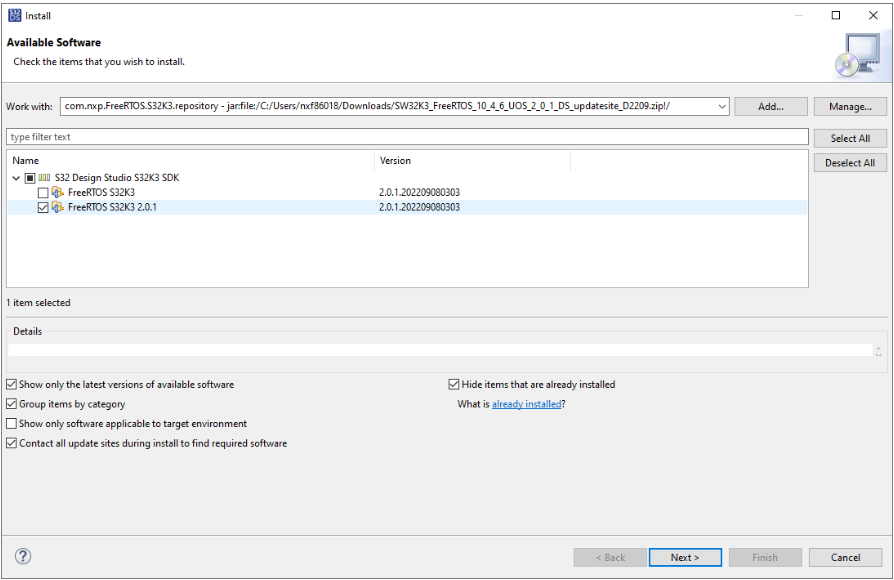
Task: Toggle Contact all update sites checkbox
Action: pyautogui.click(x=11, y=443)
